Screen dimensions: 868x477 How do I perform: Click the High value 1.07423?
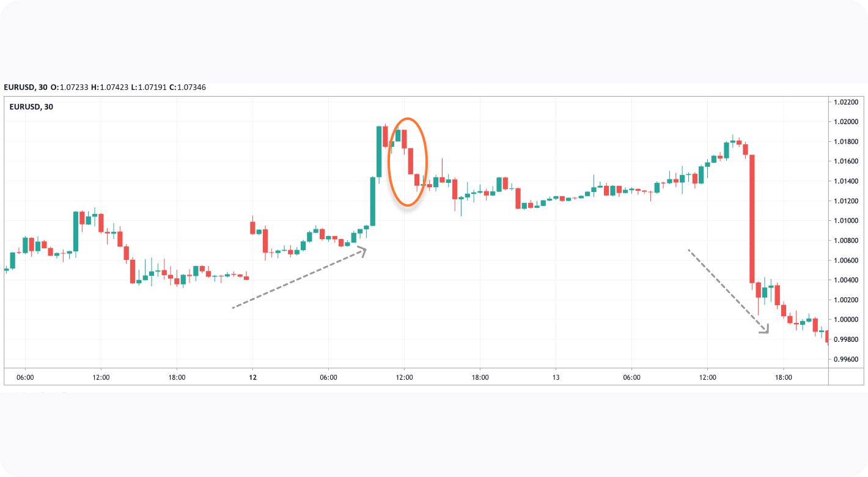coord(113,87)
